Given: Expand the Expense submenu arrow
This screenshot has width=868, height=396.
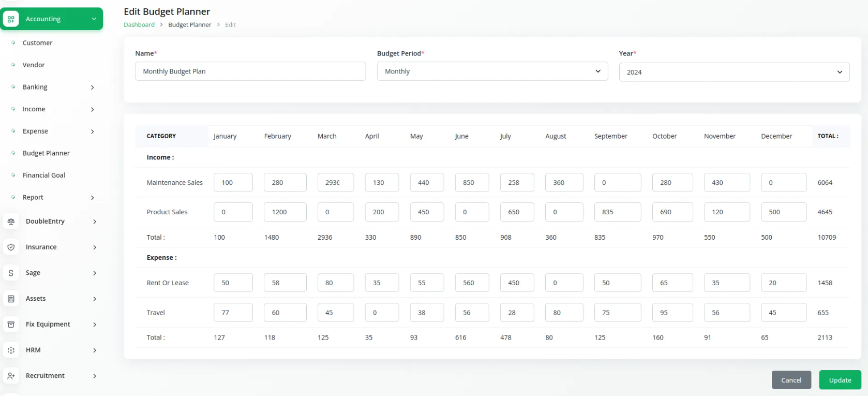Looking at the screenshot, I should click(93, 131).
